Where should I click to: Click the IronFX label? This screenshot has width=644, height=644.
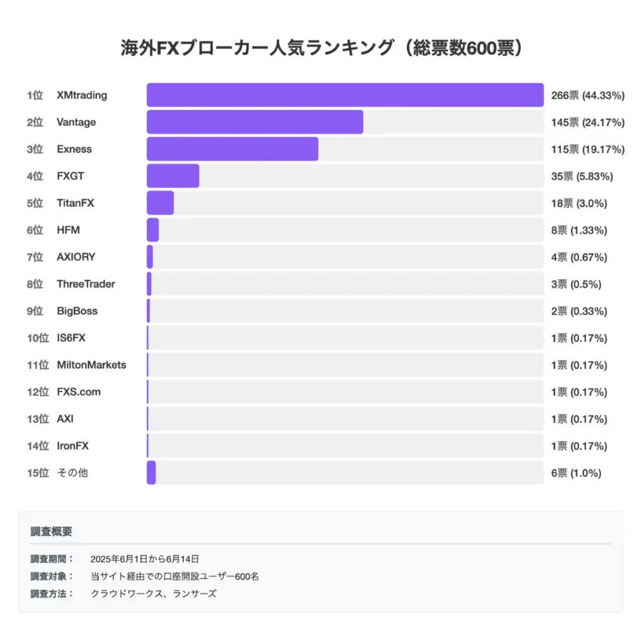pos(72,447)
